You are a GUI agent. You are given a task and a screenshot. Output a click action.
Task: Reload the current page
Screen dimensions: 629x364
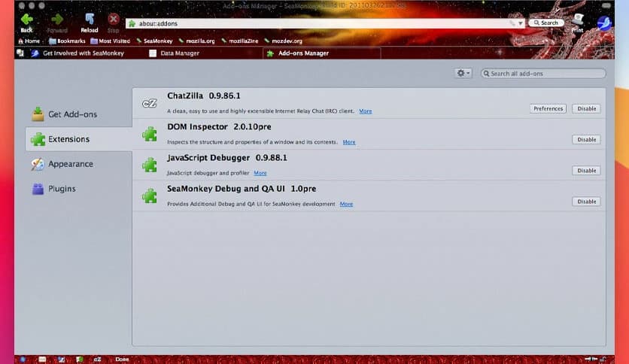[x=89, y=23]
